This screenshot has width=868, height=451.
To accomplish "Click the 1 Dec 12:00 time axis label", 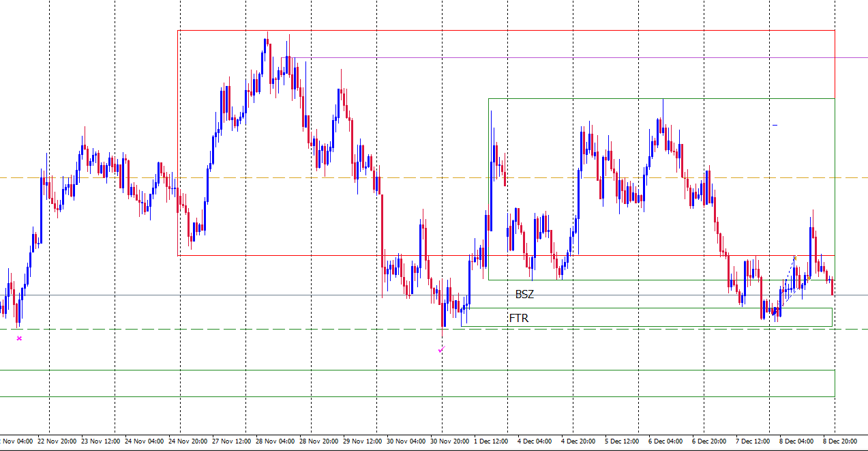I will 491,441.
